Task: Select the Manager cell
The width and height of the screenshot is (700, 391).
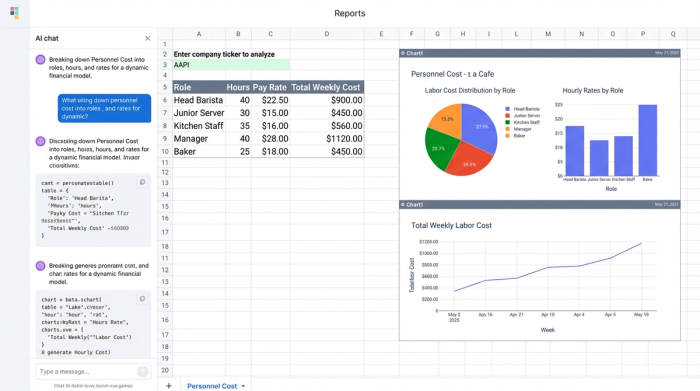Action: (199, 139)
